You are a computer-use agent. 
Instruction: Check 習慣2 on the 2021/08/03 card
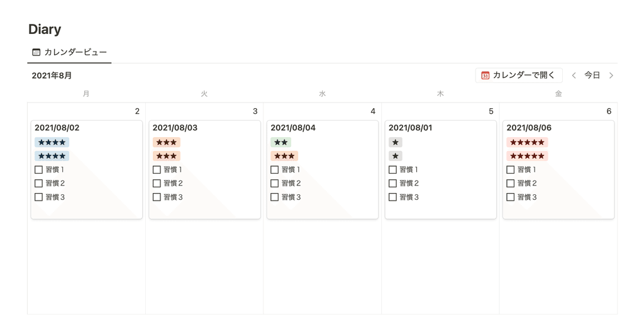click(157, 184)
